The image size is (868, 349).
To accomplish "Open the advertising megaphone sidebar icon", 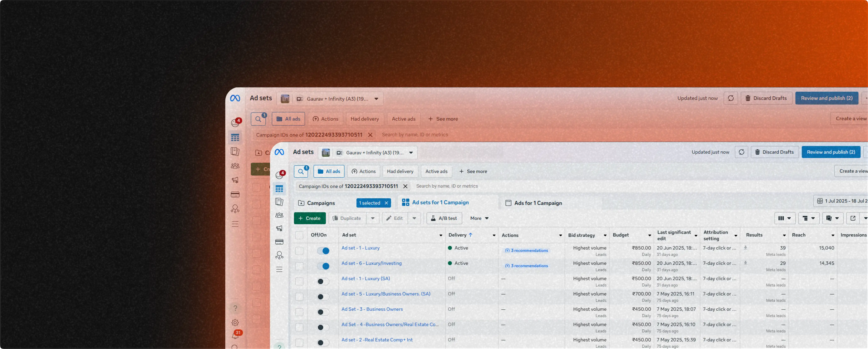I will (x=279, y=229).
